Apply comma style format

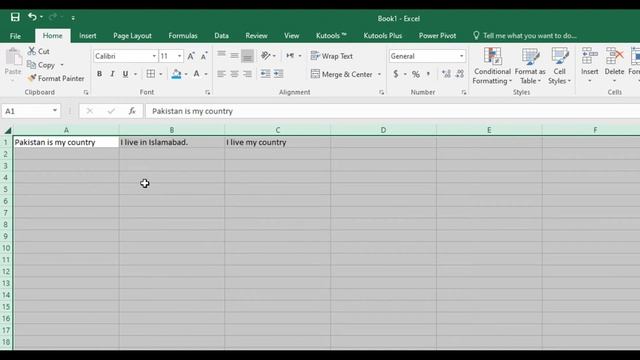(x=428, y=74)
